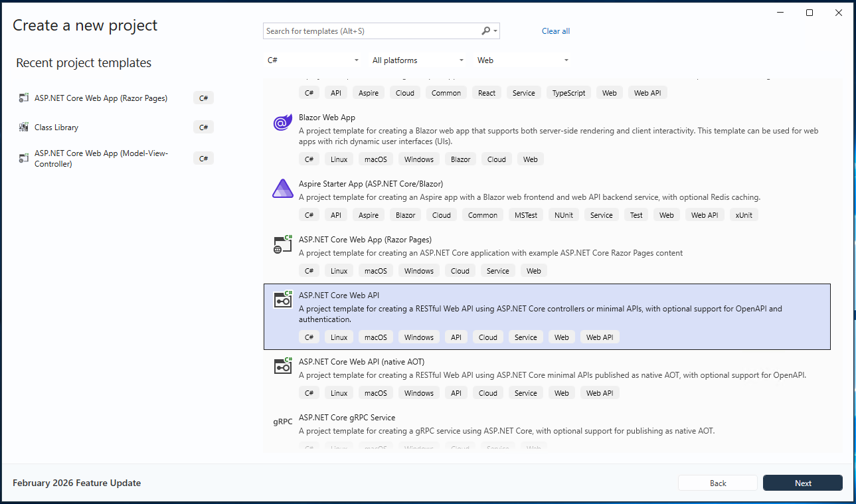Click the ASP.NET Core Web API icon

coord(283,301)
